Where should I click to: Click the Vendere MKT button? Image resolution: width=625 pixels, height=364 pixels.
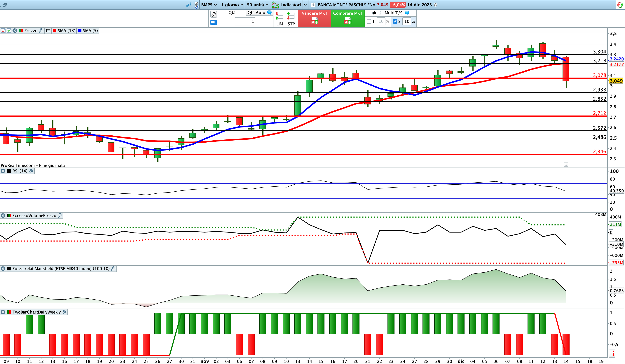pyautogui.click(x=315, y=18)
